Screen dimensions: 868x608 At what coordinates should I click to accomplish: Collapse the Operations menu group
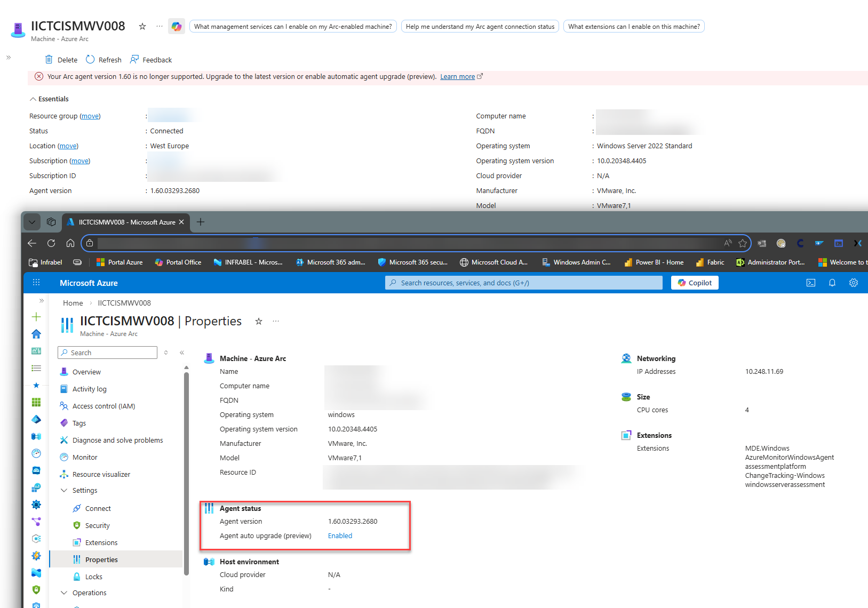point(64,593)
